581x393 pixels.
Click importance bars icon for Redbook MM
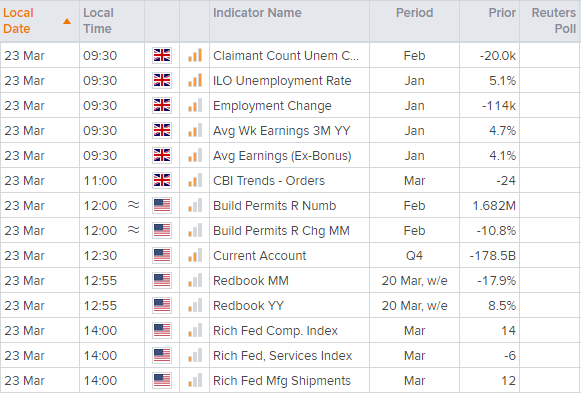(x=195, y=280)
